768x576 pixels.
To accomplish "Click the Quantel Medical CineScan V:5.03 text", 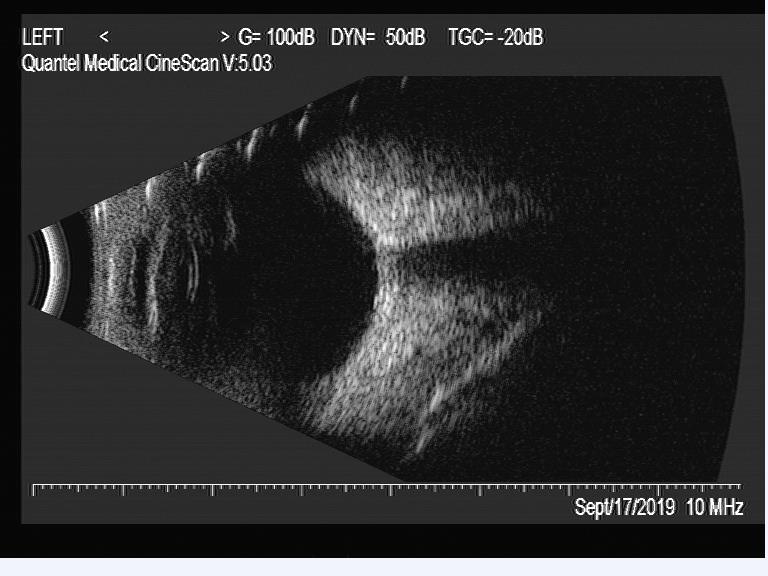I will pyautogui.click(x=146, y=63).
